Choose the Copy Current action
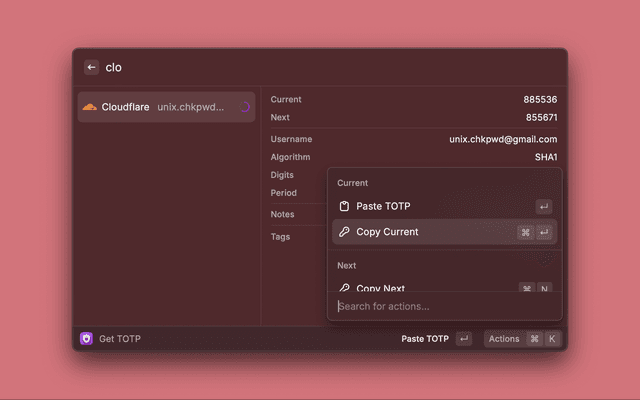Image resolution: width=640 pixels, height=400 pixels. click(x=387, y=232)
